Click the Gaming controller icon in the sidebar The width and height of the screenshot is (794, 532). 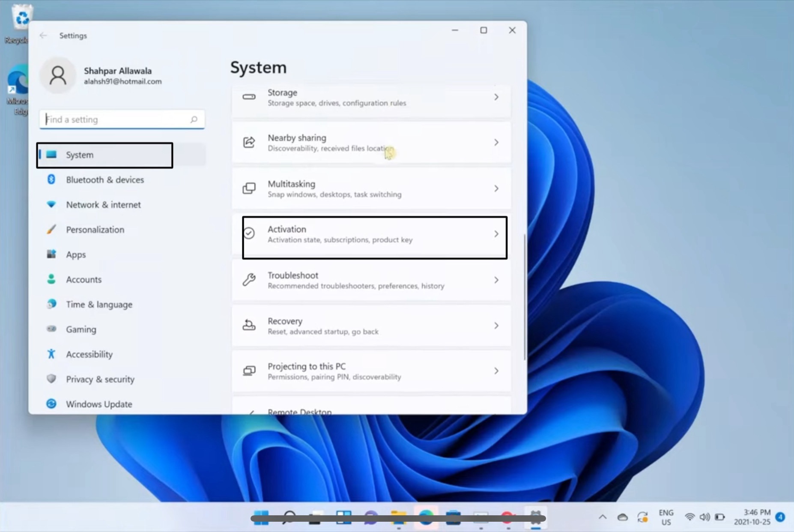click(51, 329)
